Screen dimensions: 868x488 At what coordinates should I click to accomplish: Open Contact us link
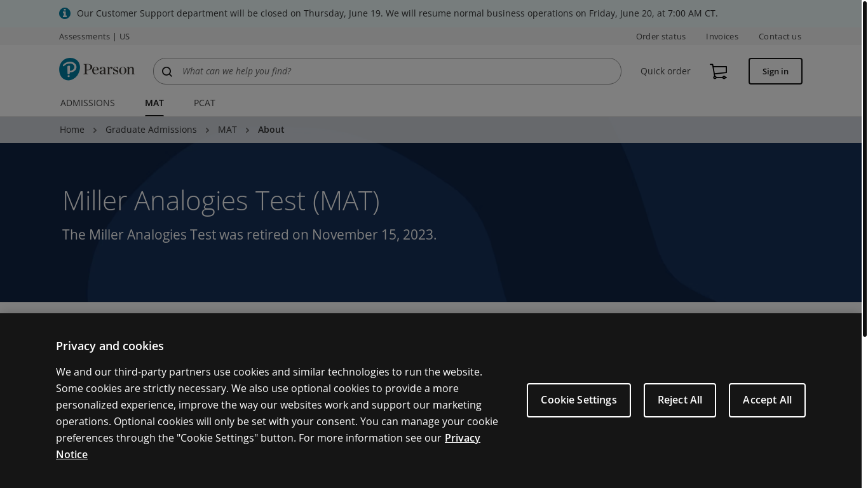[x=779, y=37]
